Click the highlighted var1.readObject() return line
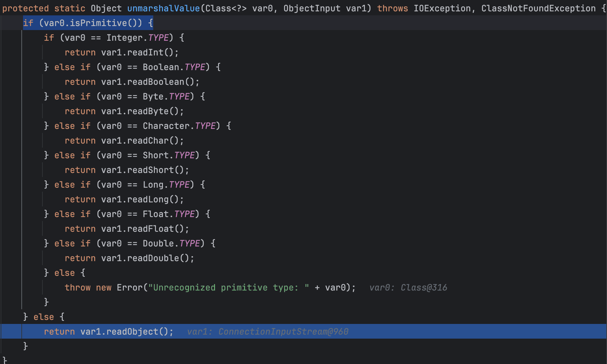 click(x=303, y=332)
